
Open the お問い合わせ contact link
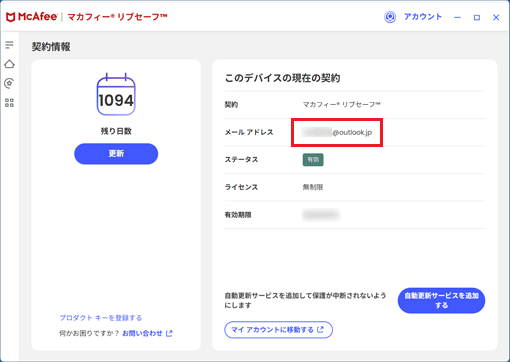147,333
